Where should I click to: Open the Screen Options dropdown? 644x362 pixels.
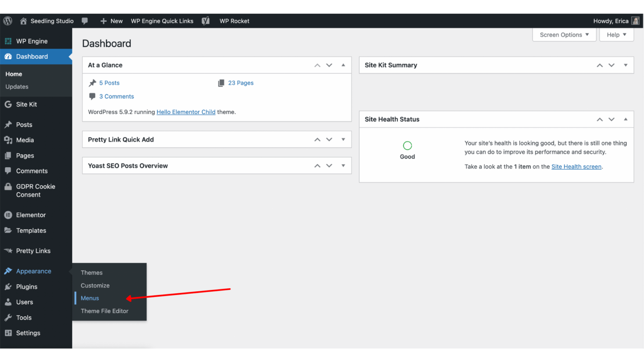(563, 35)
